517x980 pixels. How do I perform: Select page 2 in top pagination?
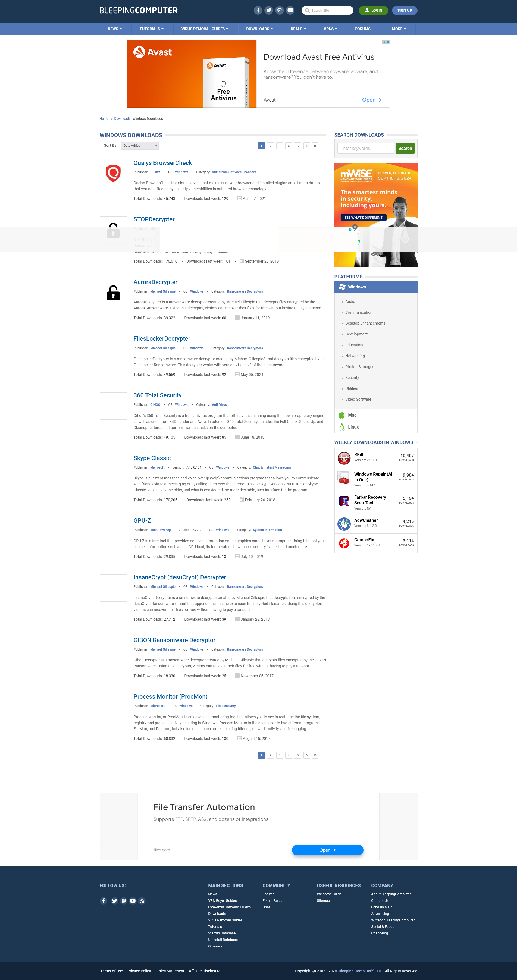270,146
